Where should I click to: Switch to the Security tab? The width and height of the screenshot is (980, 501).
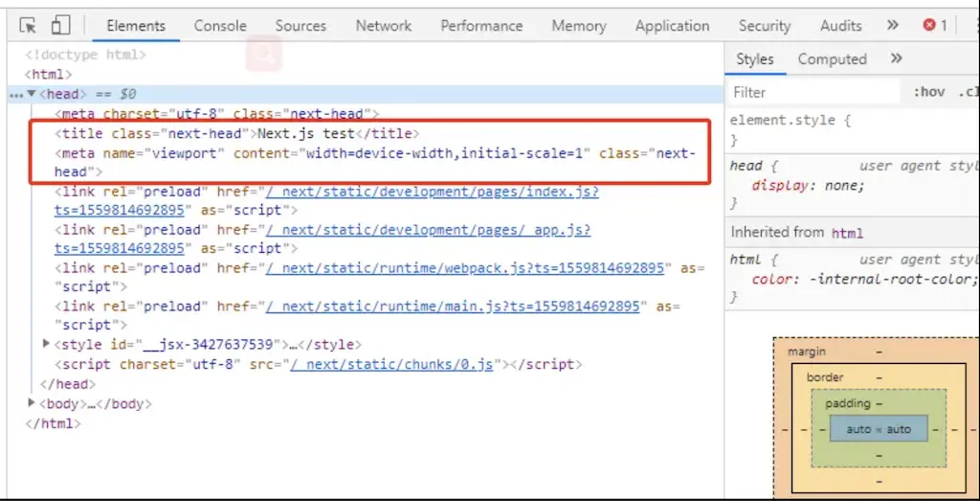click(x=765, y=26)
